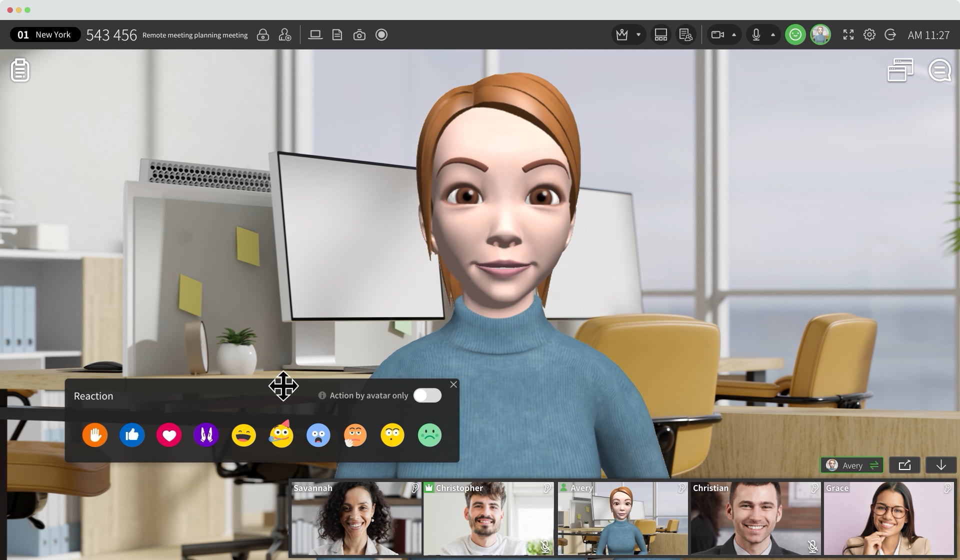The image size is (960, 560).
Task: Send the yellow surprised face reaction
Action: click(392, 435)
